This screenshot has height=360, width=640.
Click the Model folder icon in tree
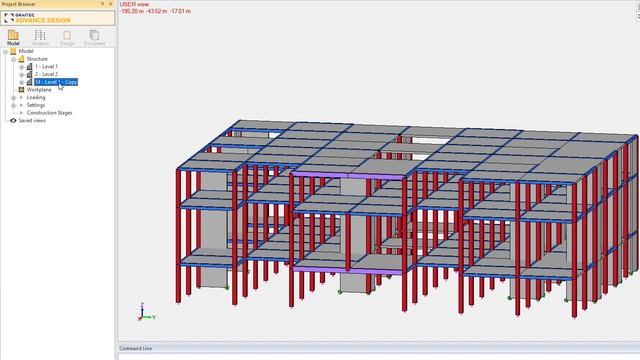[x=13, y=51]
